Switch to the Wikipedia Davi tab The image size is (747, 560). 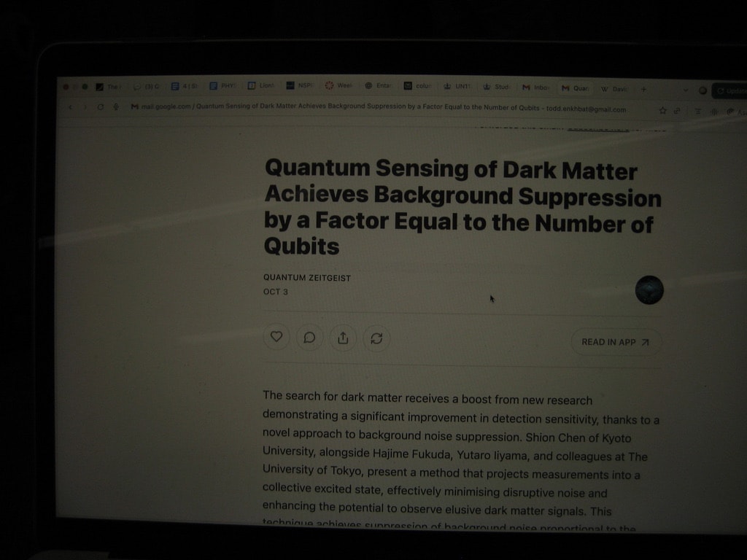coord(614,89)
